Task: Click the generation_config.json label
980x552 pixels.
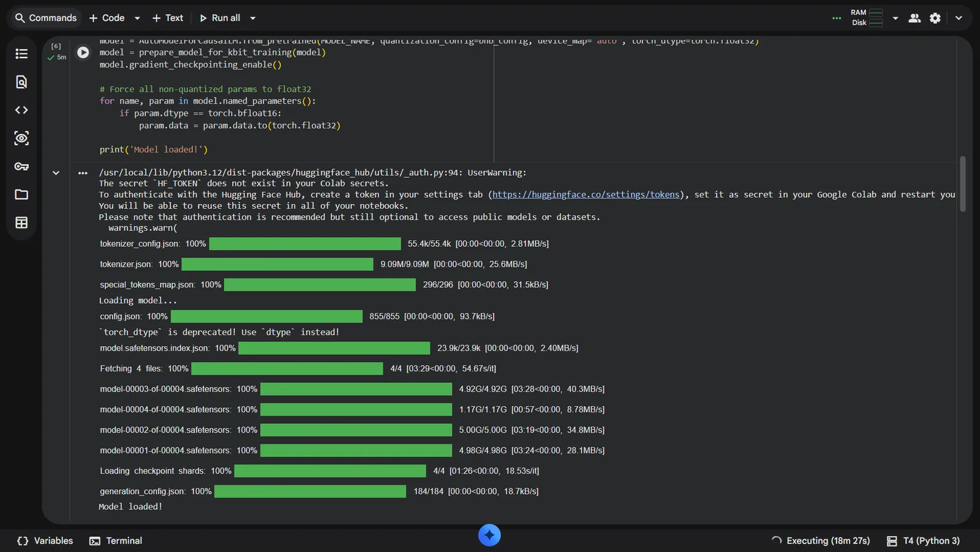Action: pyautogui.click(x=143, y=491)
